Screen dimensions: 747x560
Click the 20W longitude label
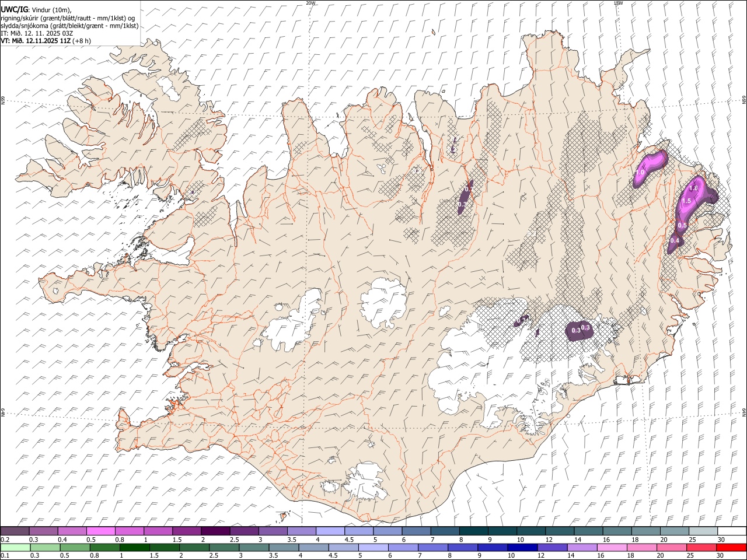click(x=311, y=3)
